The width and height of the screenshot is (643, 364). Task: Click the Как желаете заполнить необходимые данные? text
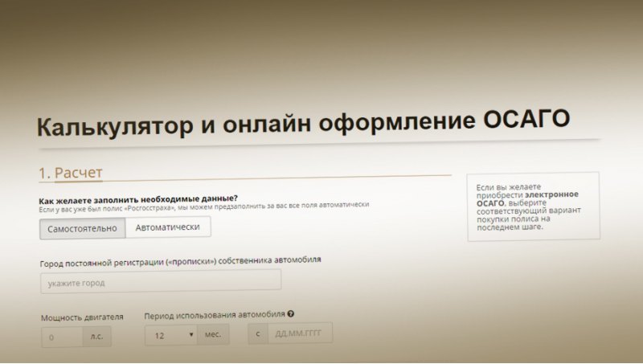pos(138,199)
